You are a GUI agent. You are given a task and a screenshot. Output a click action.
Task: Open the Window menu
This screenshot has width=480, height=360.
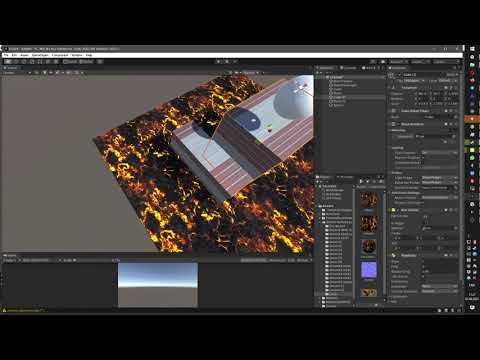pos(77,55)
